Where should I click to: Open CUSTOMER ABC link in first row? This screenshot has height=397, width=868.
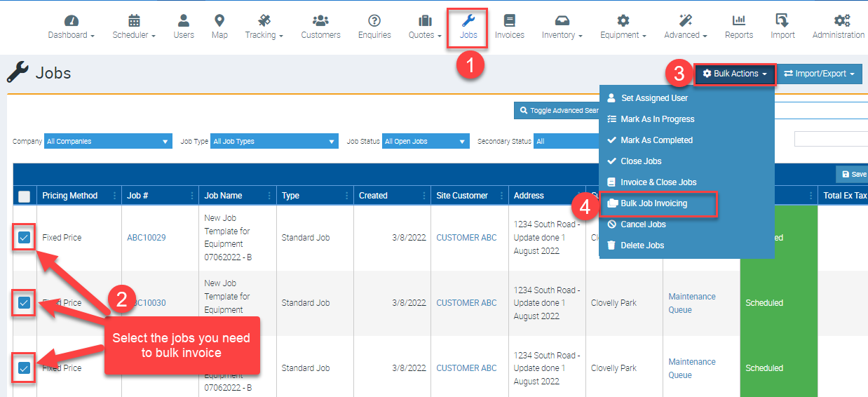[x=466, y=238]
